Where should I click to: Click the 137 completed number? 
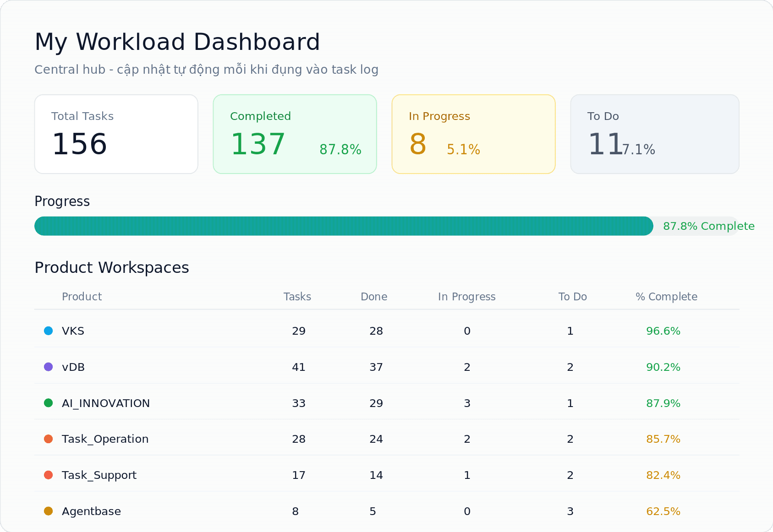(258, 144)
